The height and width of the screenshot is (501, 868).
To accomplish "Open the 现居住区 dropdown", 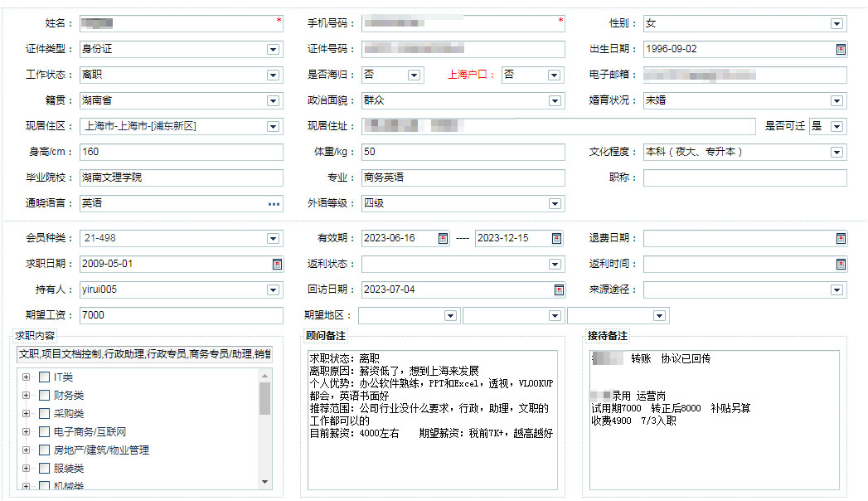I will pyautogui.click(x=273, y=126).
